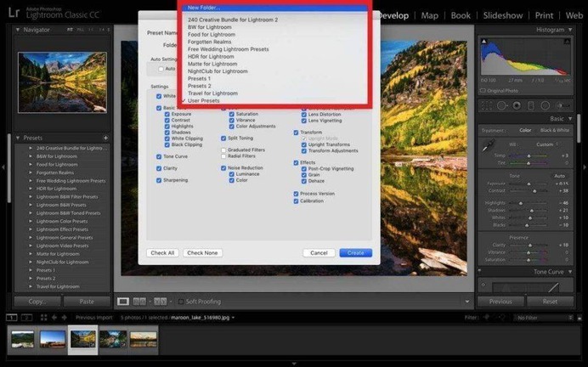Collapse the Histogram panel
Screen dimensions: 588x367
(570, 30)
